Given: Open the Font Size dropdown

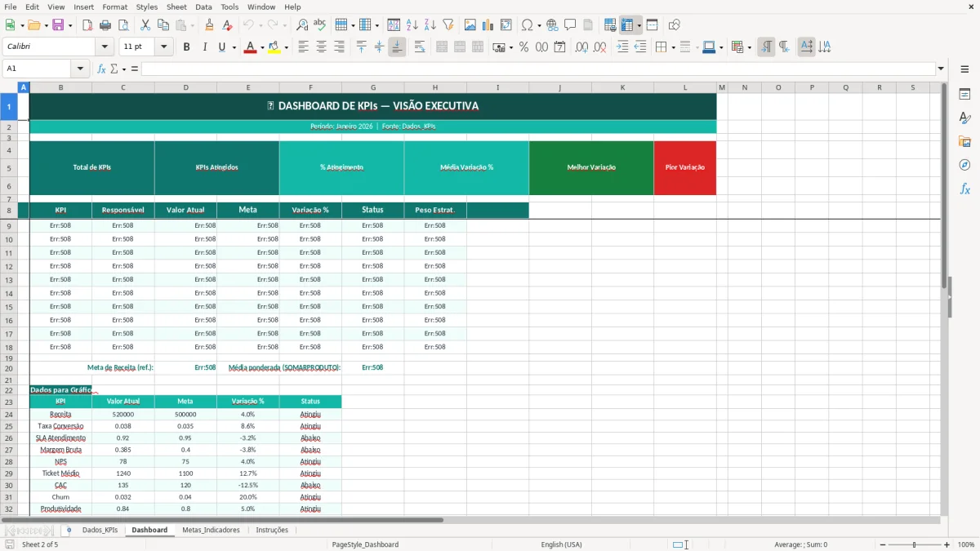Looking at the screenshot, I should pyautogui.click(x=164, y=47).
